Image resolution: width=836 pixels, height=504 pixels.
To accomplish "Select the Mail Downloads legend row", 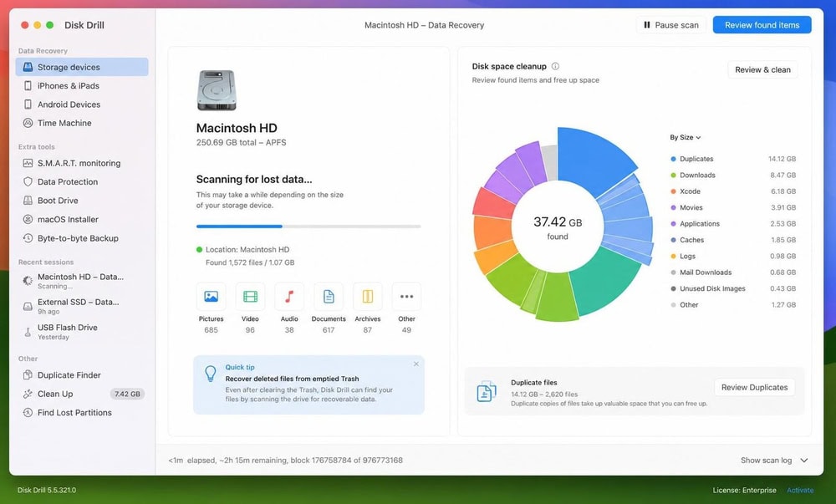I will tap(732, 272).
